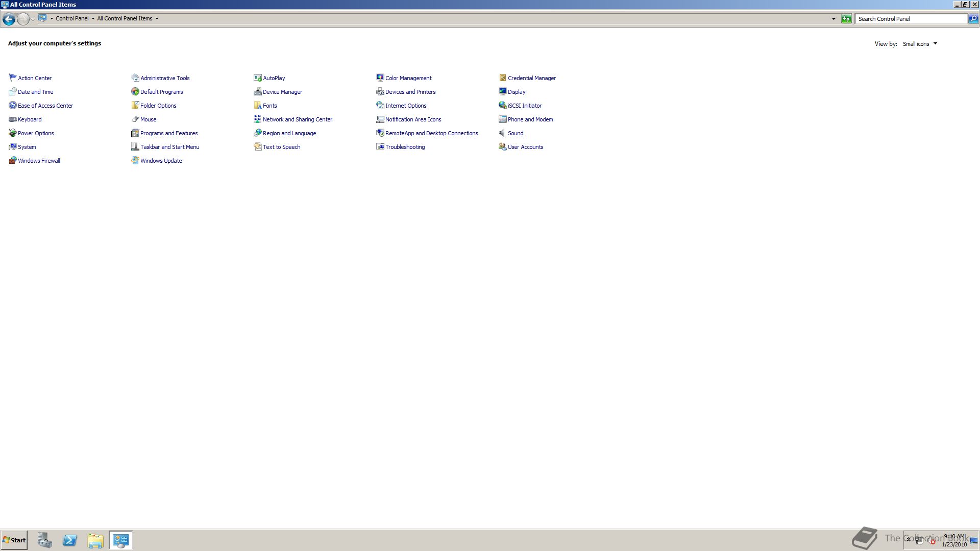
Task: Launch Server Manager from the taskbar
Action: (x=44, y=540)
